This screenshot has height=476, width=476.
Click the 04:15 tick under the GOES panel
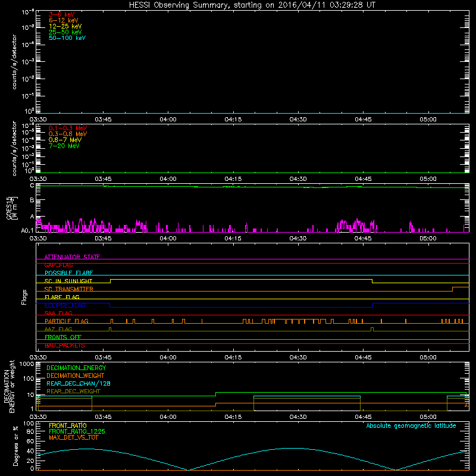click(233, 239)
